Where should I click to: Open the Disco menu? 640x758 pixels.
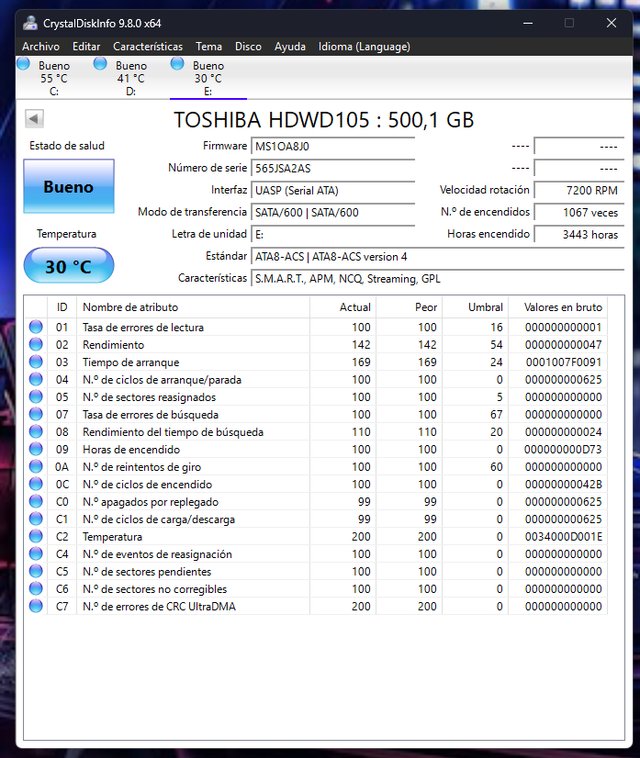(x=248, y=46)
